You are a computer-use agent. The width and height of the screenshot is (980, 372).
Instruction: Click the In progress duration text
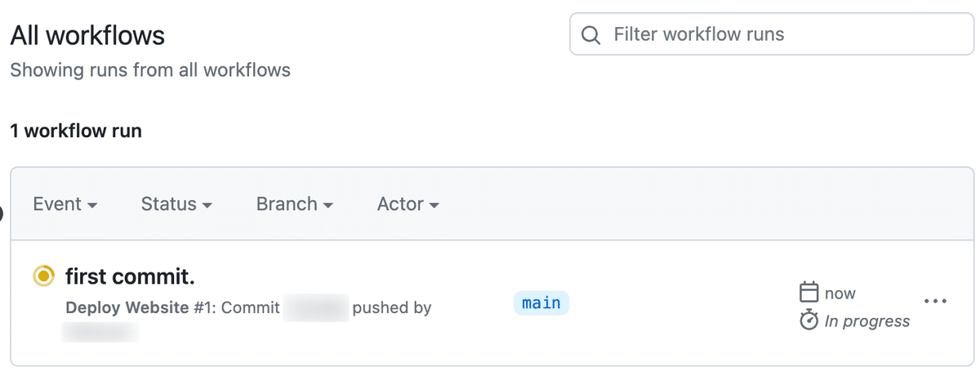tap(867, 321)
